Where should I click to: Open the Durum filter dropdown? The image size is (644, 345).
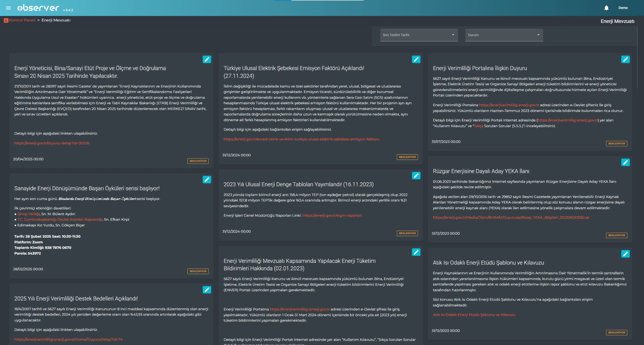pos(504,35)
